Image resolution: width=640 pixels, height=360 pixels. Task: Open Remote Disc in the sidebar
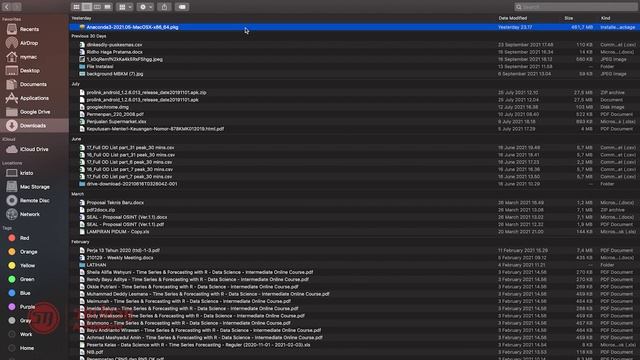pyautogui.click(x=34, y=201)
